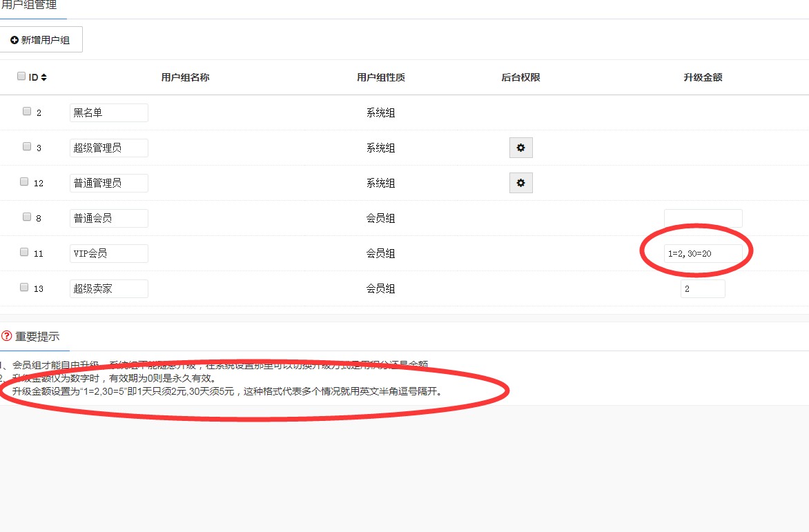Image resolution: width=809 pixels, height=532 pixels.
Task: Switch to the 用户组管理 tab
Action: (x=29, y=6)
